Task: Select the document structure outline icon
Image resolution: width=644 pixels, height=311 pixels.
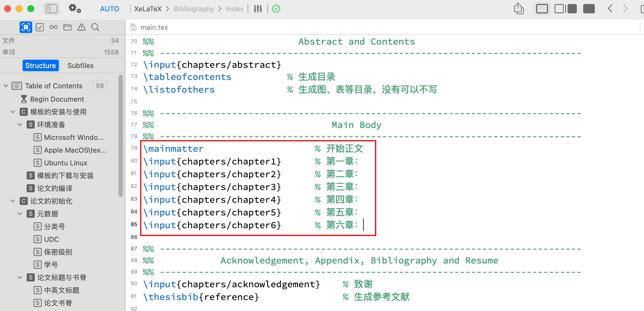Action: (x=26, y=27)
